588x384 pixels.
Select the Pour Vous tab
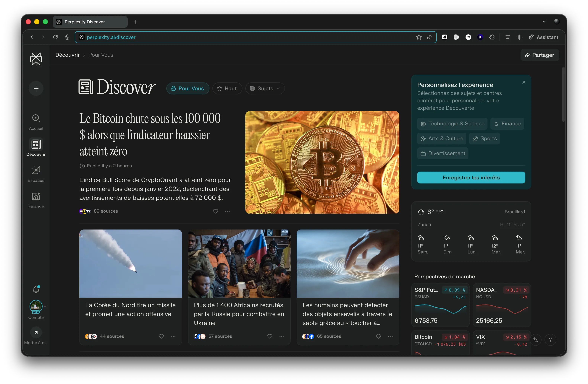click(x=188, y=88)
